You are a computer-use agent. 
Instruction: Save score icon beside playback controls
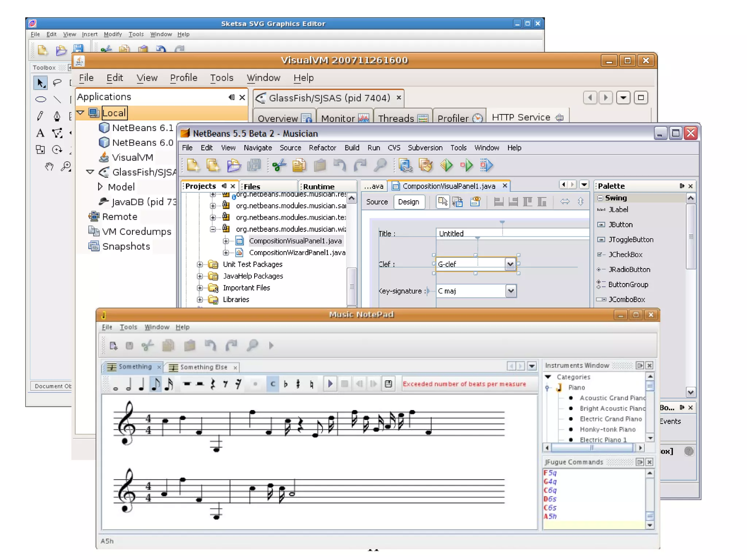click(388, 384)
